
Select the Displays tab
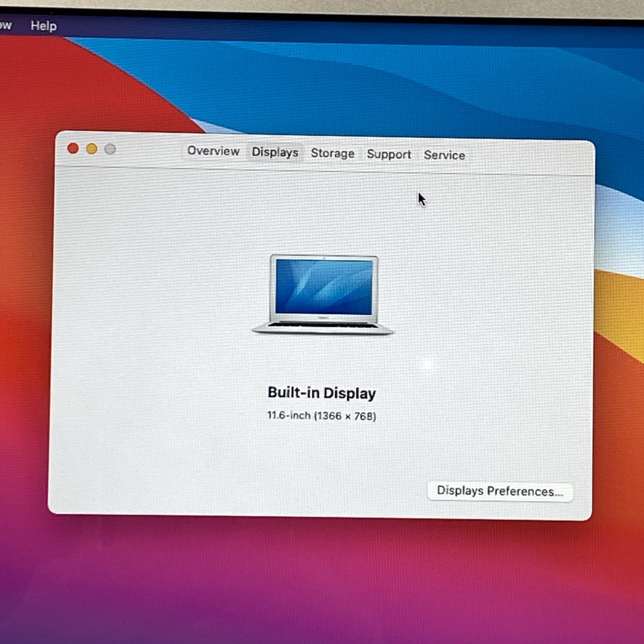275,152
